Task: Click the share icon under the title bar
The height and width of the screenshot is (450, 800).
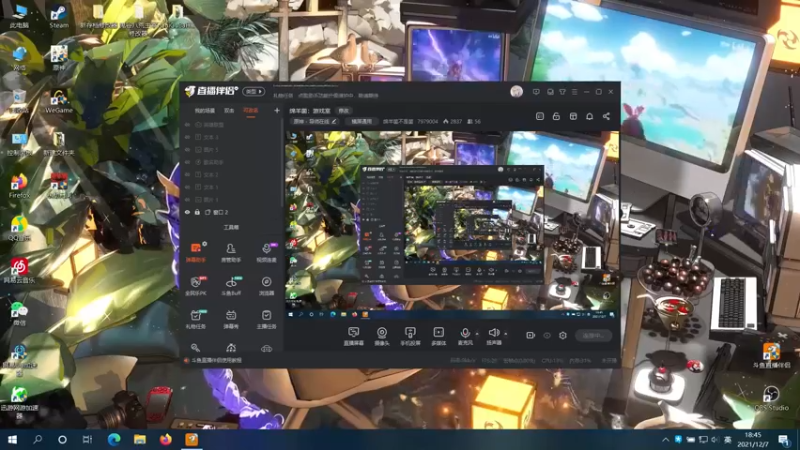Action: tap(606, 116)
